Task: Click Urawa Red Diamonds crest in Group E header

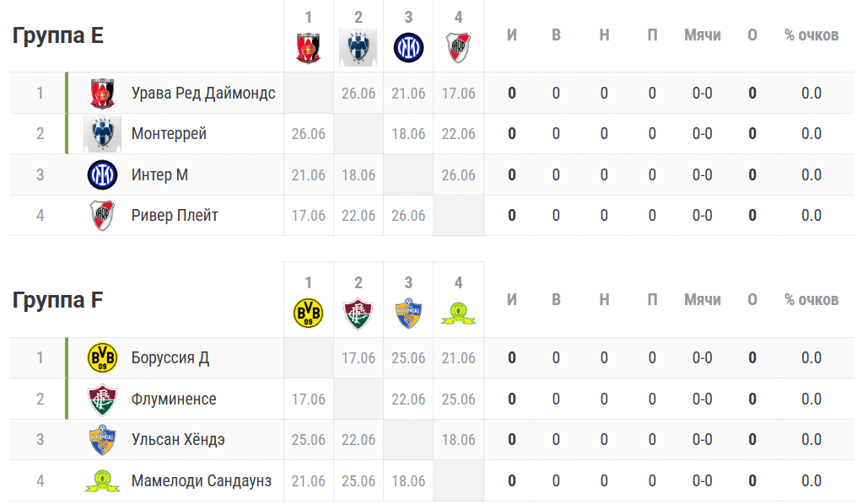Action: point(308,48)
